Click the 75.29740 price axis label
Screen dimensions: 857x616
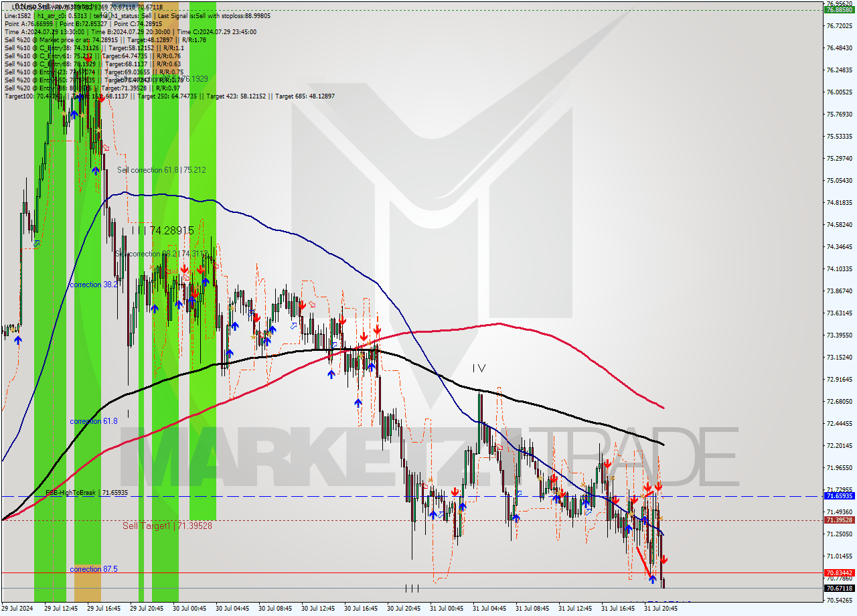tap(840, 159)
